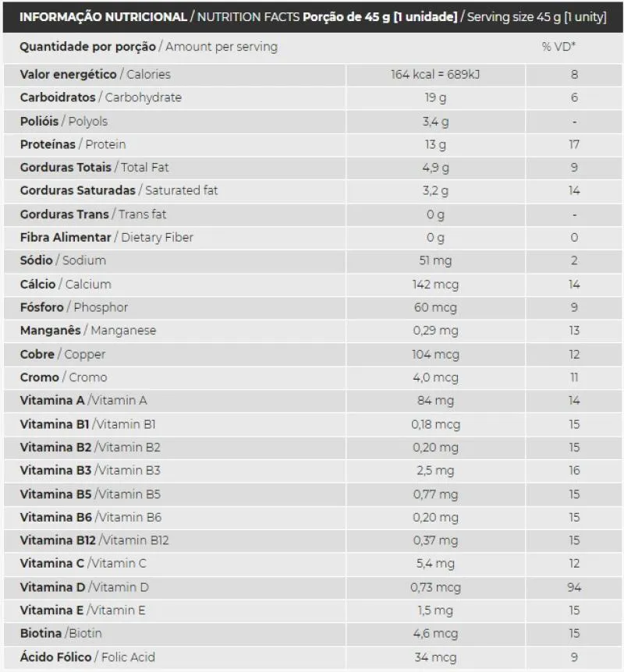Click the '4,9 g' total fat value
This screenshot has width=624, height=672.
tap(435, 168)
